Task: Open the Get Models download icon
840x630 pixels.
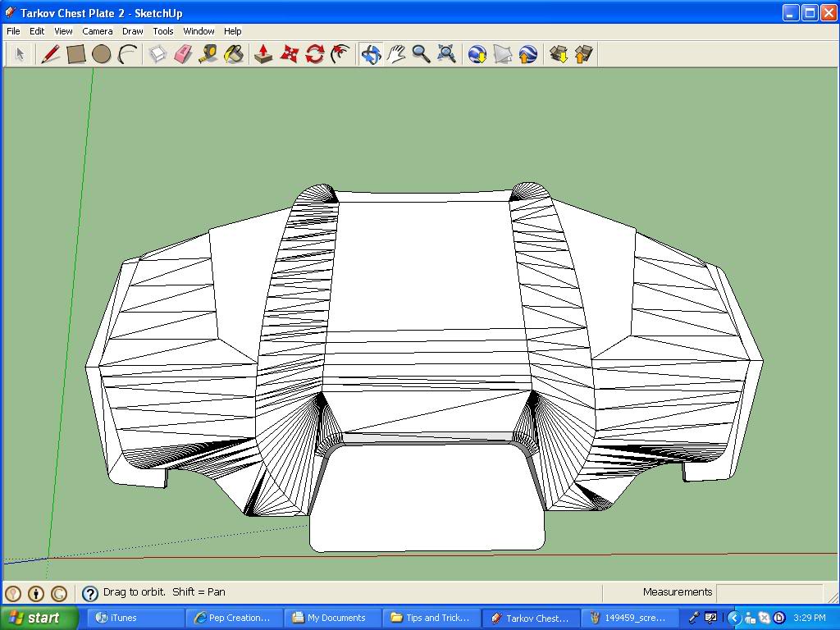Action: click(x=559, y=54)
